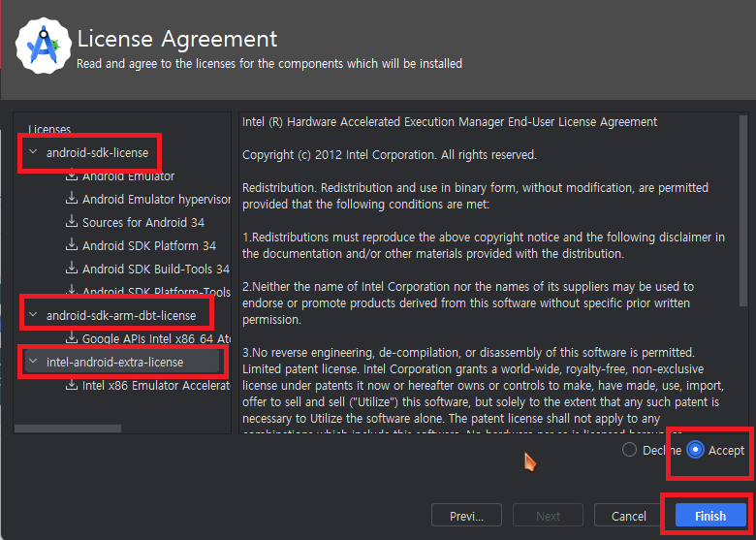The width and height of the screenshot is (756, 540).
Task: Select Sources for Android 34
Action: pos(143,222)
